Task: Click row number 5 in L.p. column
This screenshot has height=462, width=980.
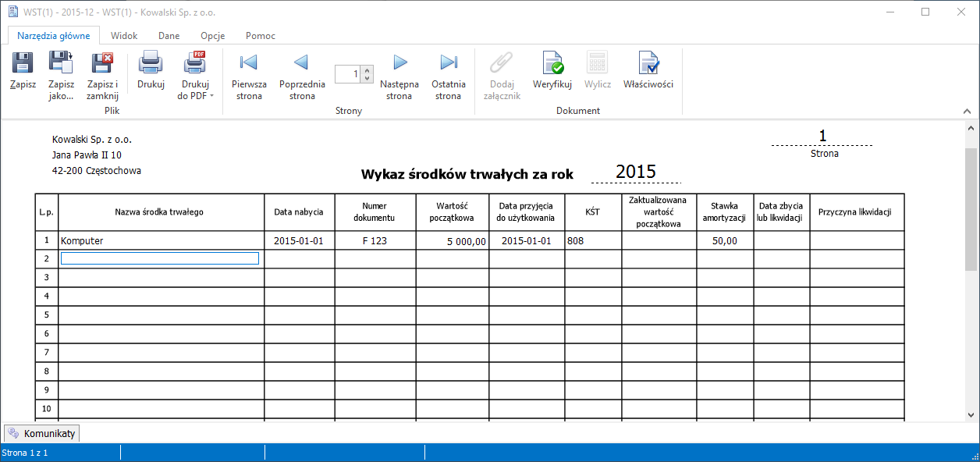Action: 46,315
